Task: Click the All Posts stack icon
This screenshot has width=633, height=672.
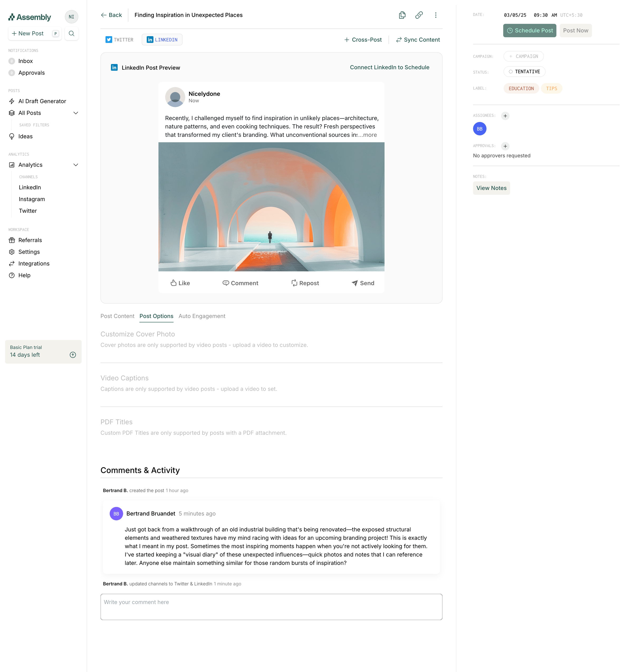Action: tap(12, 113)
